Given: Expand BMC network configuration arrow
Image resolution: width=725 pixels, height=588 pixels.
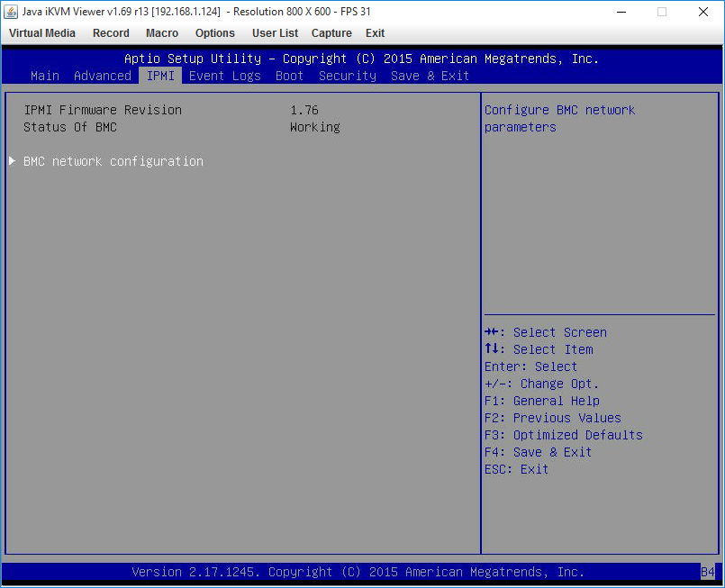Looking at the screenshot, I should click(x=12, y=161).
